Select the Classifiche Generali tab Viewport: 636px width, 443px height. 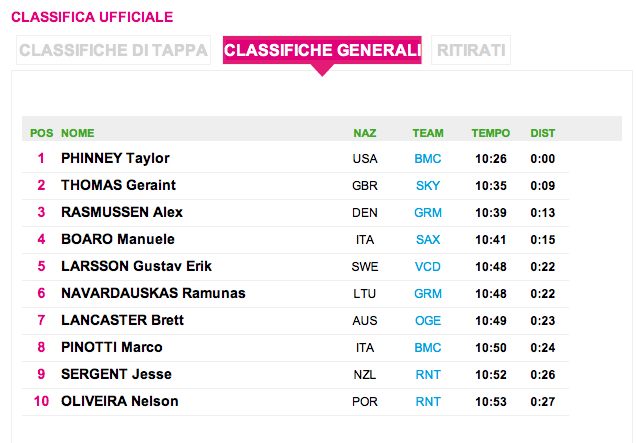(x=322, y=51)
